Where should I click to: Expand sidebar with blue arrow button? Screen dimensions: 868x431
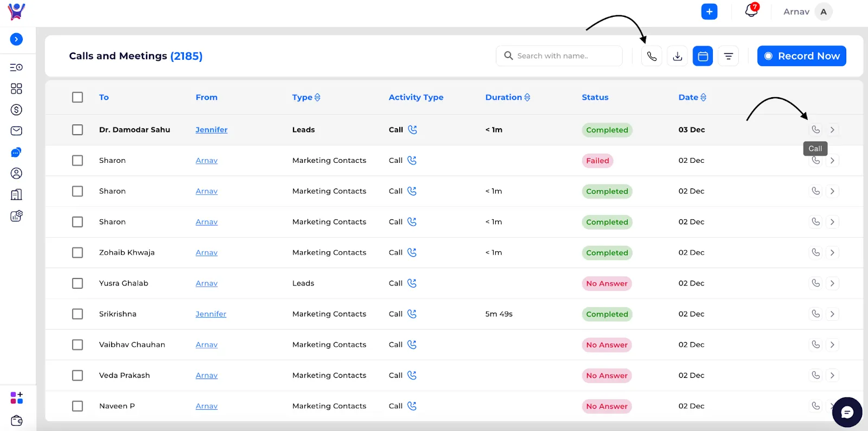(x=16, y=39)
